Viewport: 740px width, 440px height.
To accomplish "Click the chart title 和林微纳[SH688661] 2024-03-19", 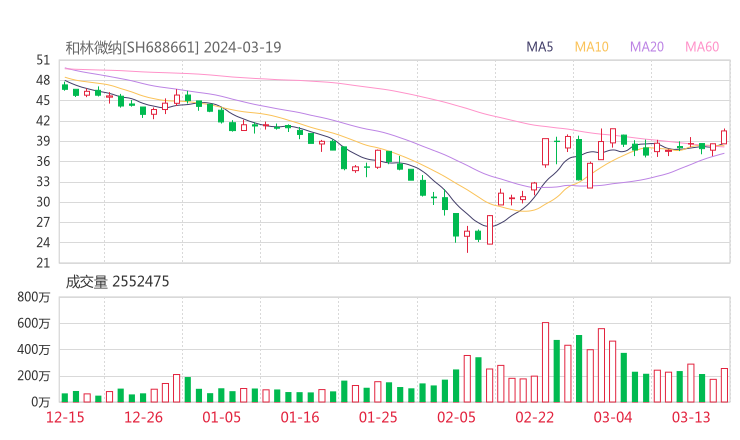I will (x=173, y=47).
